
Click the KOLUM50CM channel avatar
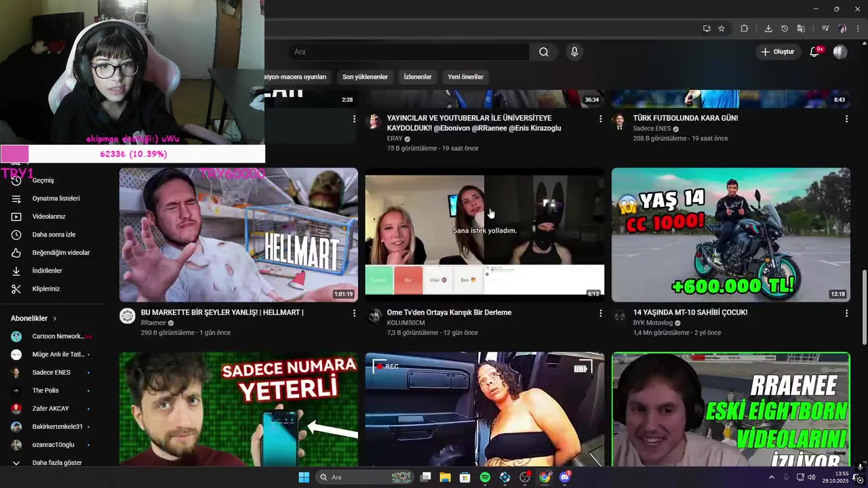pos(374,316)
